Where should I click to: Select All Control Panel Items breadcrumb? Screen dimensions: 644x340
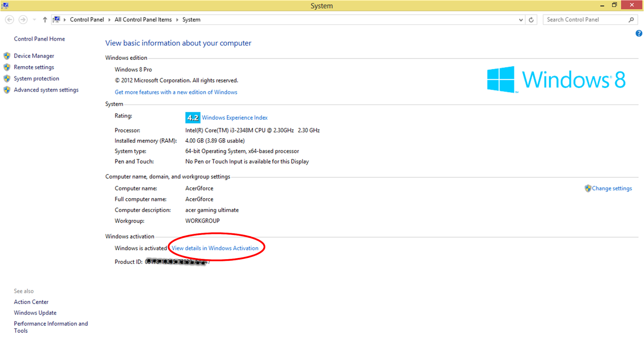click(143, 19)
